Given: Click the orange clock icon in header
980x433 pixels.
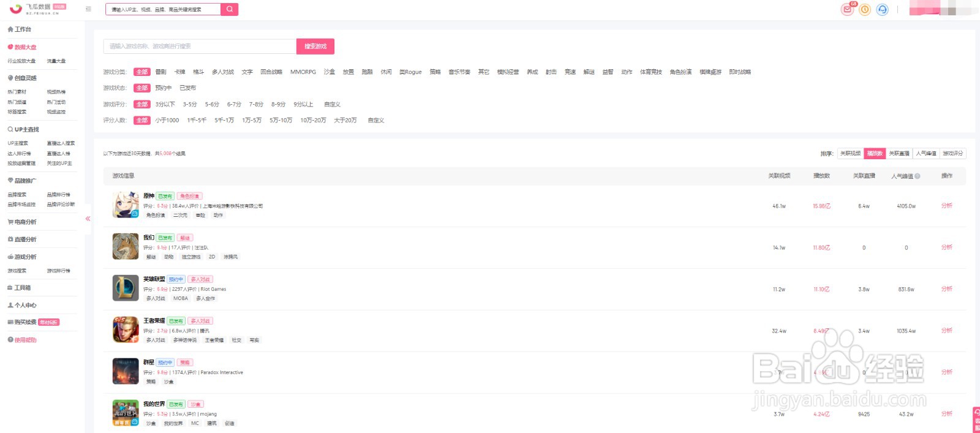Looking at the screenshot, I should [865, 10].
